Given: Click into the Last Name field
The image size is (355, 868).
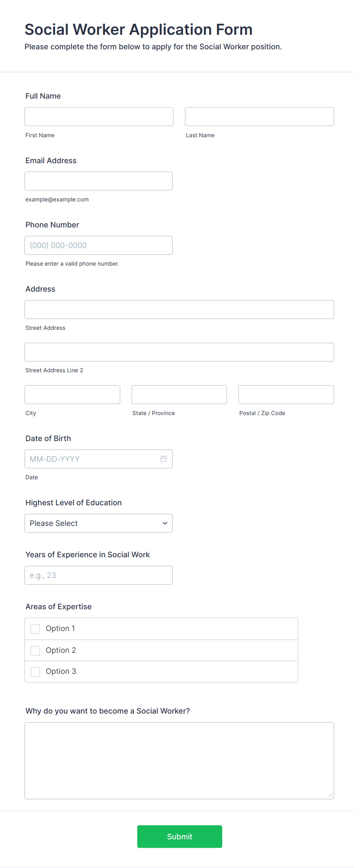Looking at the screenshot, I should [x=259, y=117].
